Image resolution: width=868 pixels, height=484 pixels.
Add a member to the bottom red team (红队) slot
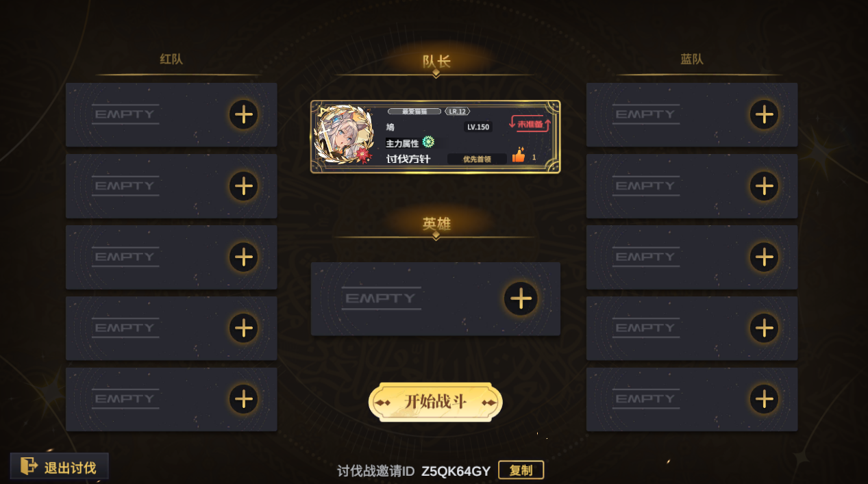(x=243, y=399)
